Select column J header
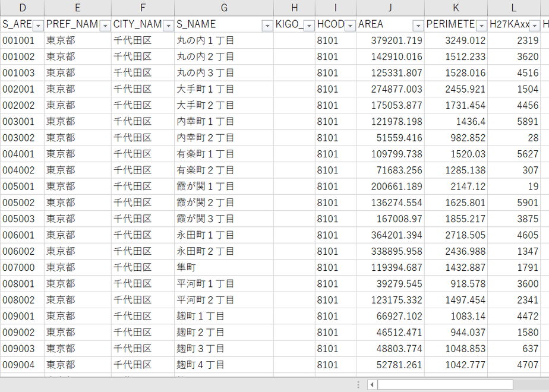 (x=390, y=8)
